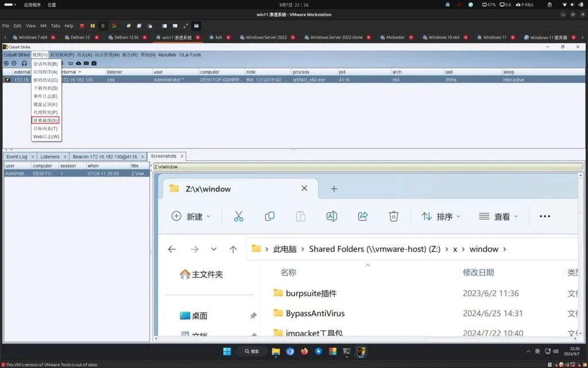Click the share icon in captured Explorer toolbar
The width and height of the screenshot is (588, 368).
tap(363, 216)
